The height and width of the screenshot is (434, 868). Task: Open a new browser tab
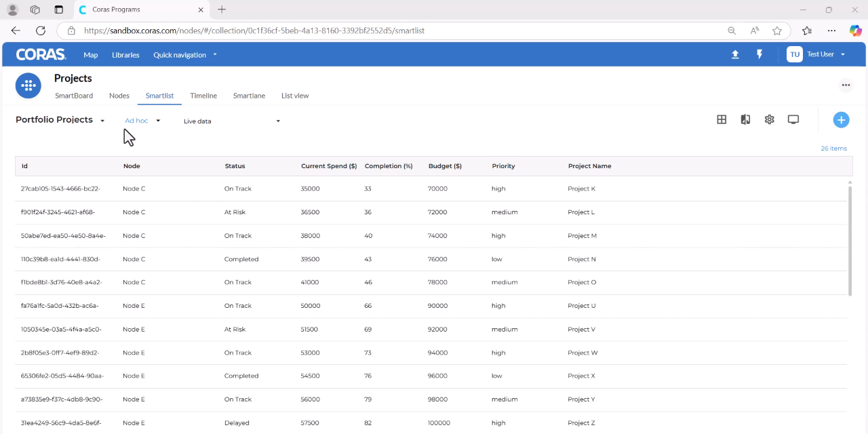point(222,9)
